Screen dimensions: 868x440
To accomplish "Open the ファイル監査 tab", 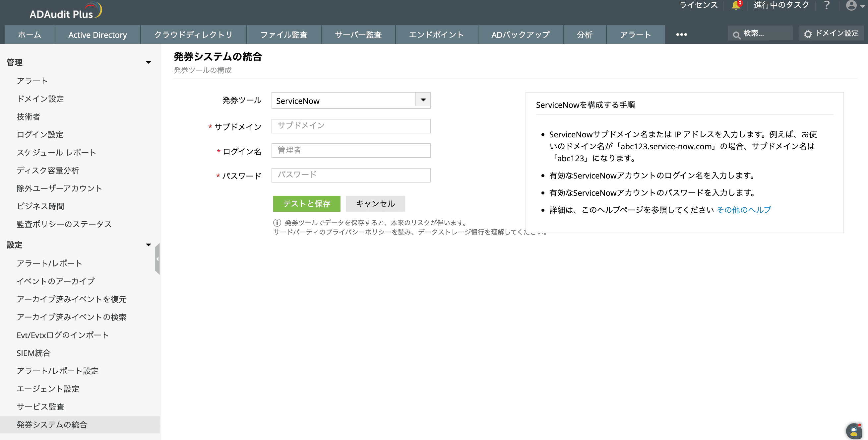I will (284, 35).
